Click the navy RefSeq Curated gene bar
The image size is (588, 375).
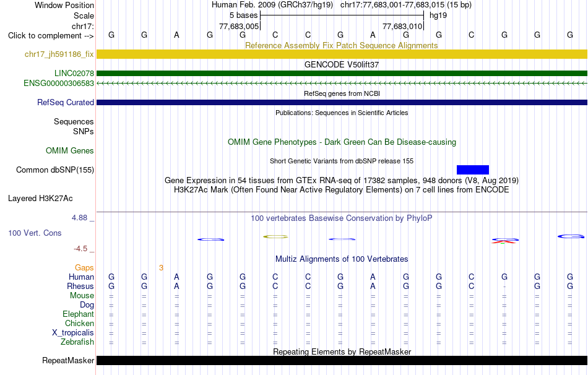[x=342, y=102]
